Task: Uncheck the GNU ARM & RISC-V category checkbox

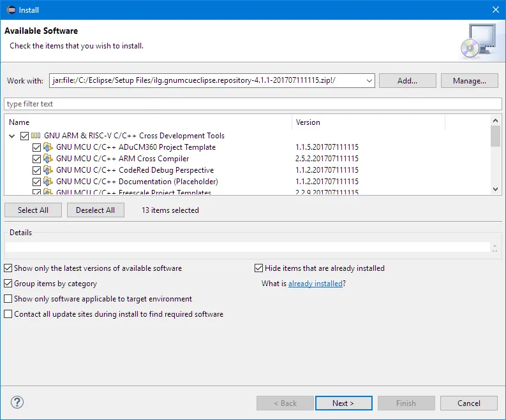Action: [x=24, y=136]
